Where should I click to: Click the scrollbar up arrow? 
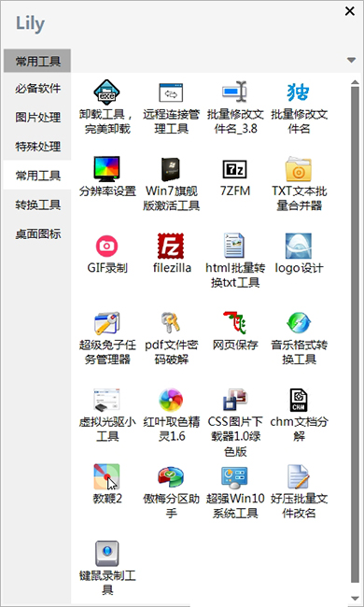355,81
